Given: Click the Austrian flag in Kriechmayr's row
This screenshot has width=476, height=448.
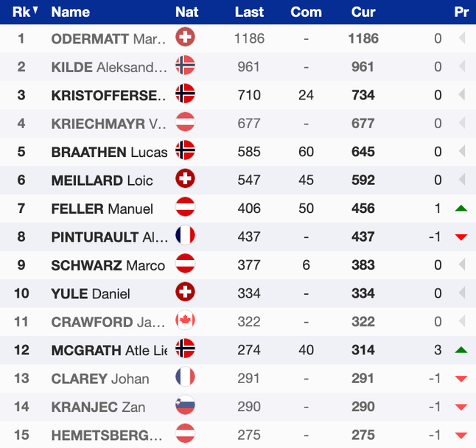Looking at the screenshot, I should tap(185, 123).
